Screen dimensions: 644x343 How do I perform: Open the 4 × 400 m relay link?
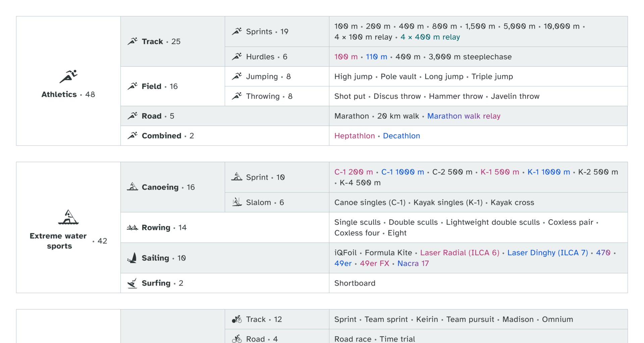pos(430,37)
